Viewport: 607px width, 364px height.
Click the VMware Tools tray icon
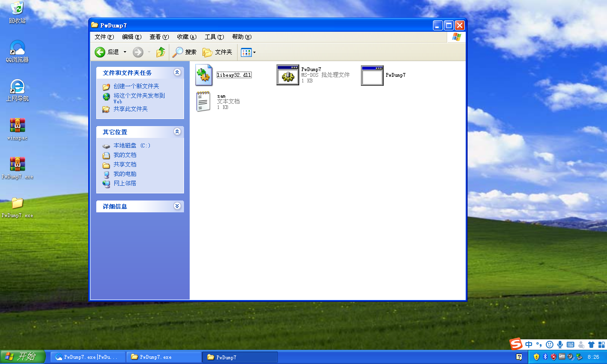click(562, 357)
